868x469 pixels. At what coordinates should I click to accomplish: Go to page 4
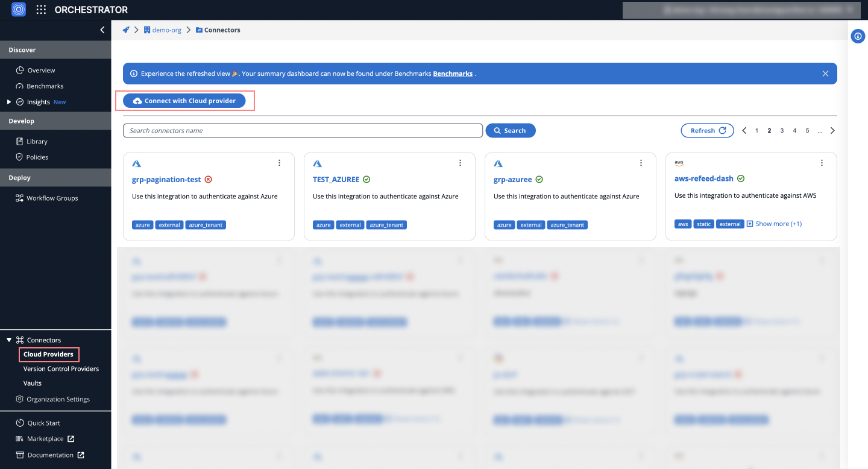click(795, 131)
